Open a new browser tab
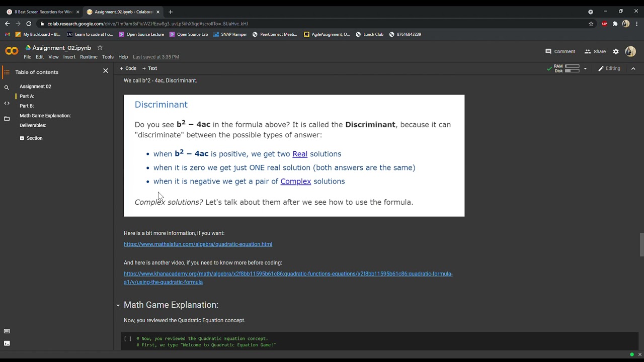This screenshot has height=362, width=644. [x=171, y=12]
